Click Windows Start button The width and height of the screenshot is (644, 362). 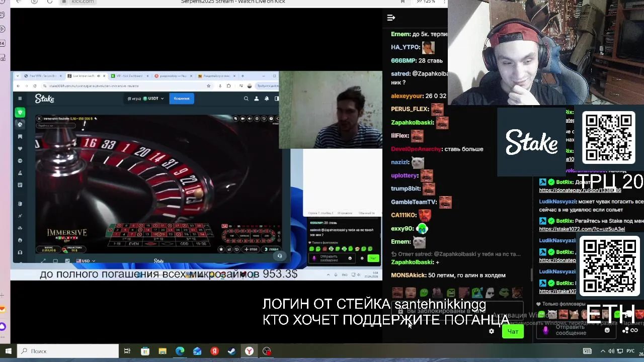point(8,351)
